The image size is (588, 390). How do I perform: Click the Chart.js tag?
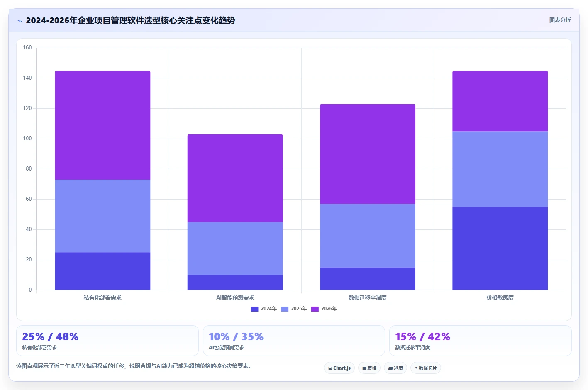click(339, 368)
